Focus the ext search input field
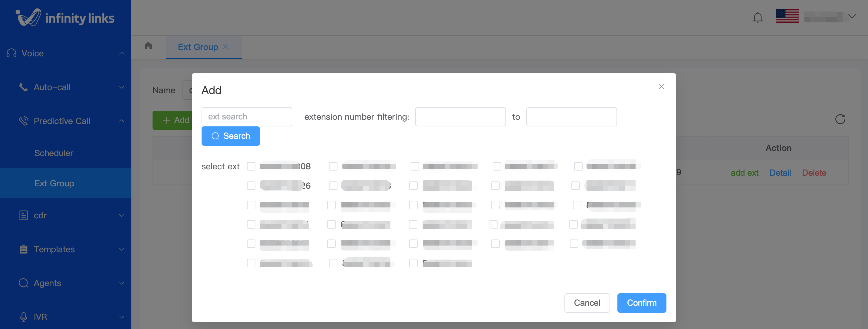This screenshot has width=868, height=329. point(247,116)
